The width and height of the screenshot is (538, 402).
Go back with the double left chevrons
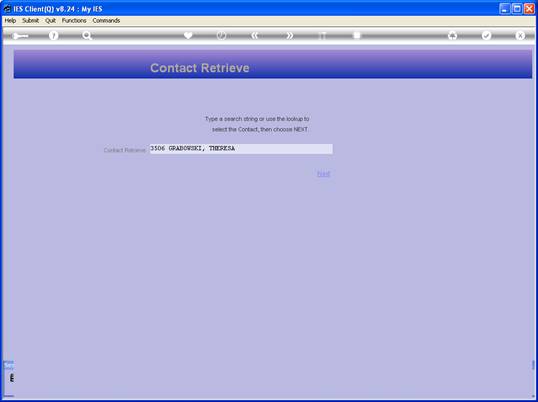click(255, 35)
